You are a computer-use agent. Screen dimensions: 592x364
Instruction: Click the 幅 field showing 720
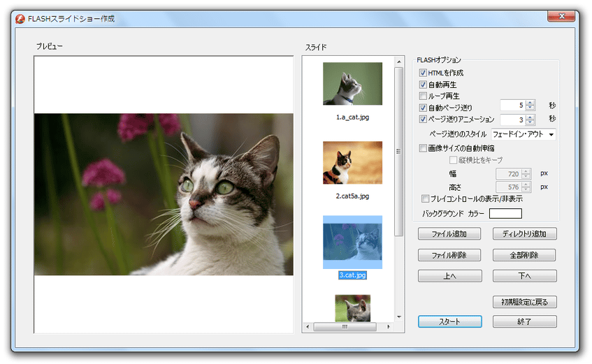click(509, 174)
